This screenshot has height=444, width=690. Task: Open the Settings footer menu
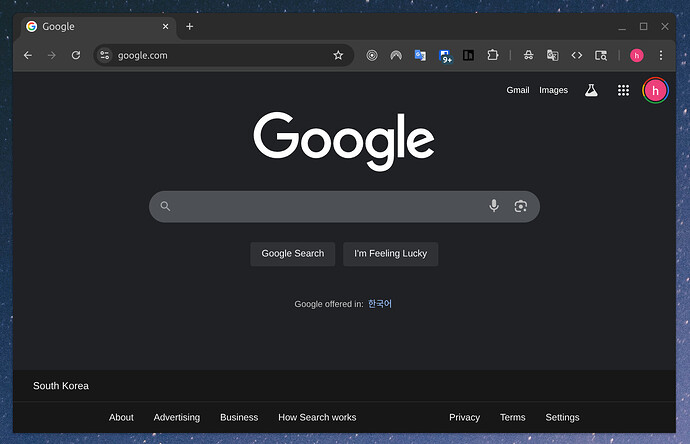coord(562,417)
